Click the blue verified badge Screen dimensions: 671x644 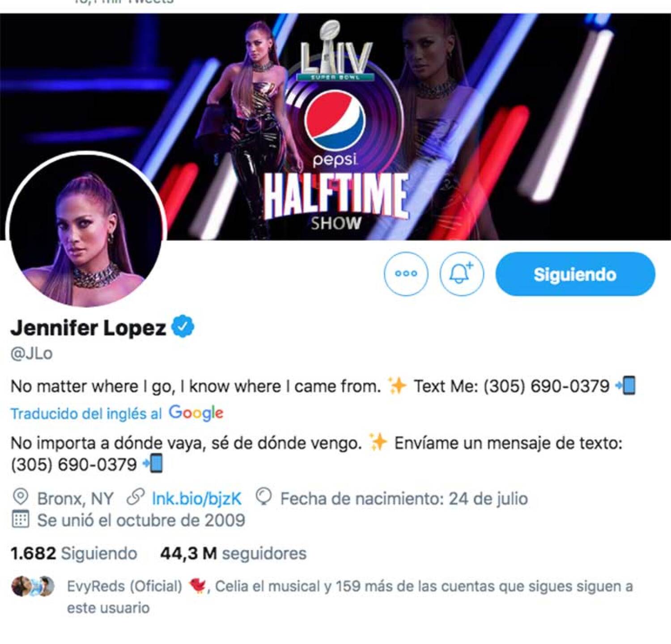pos(183,327)
